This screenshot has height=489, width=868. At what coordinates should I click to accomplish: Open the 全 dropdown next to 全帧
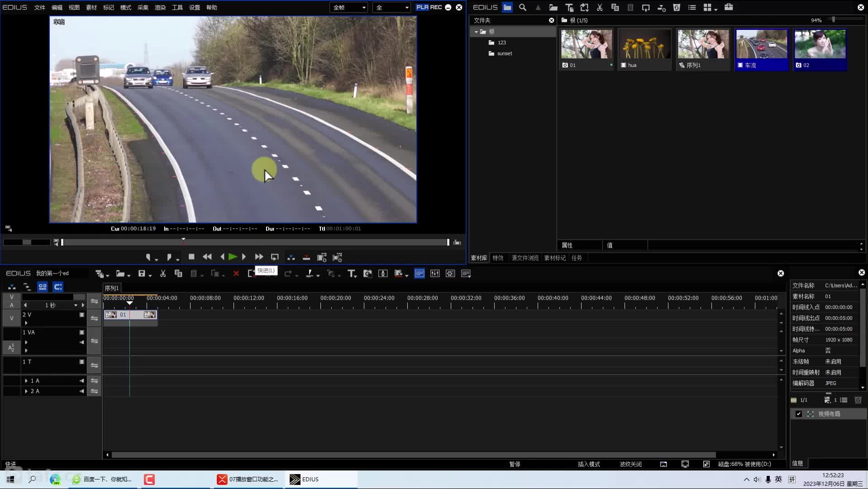click(x=392, y=7)
